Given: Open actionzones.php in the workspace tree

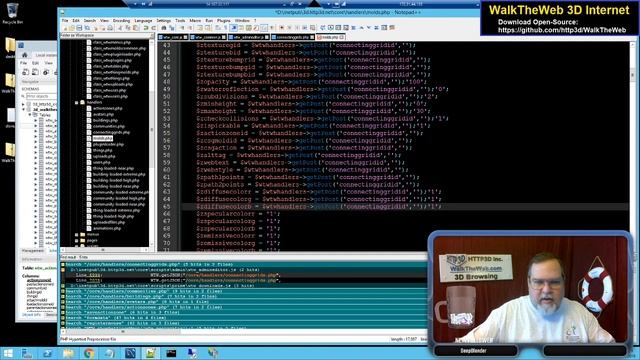Looking at the screenshot, I should click(x=107, y=109).
